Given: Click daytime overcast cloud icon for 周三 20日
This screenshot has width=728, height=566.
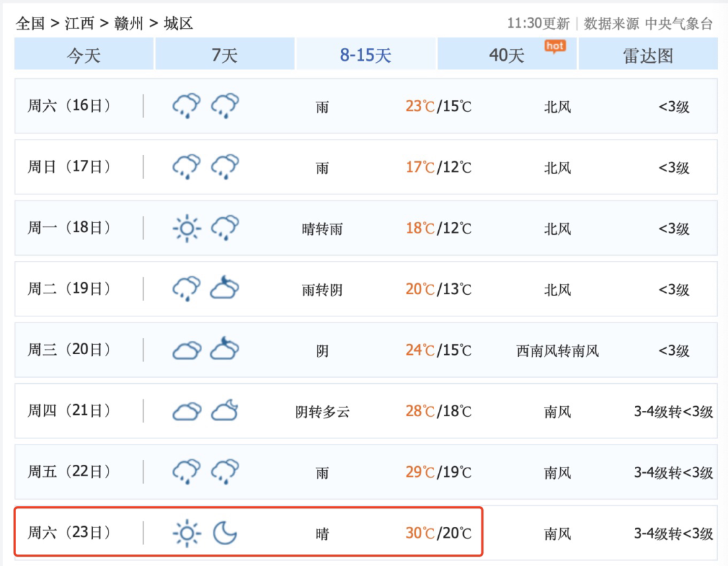Looking at the screenshot, I should (187, 350).
